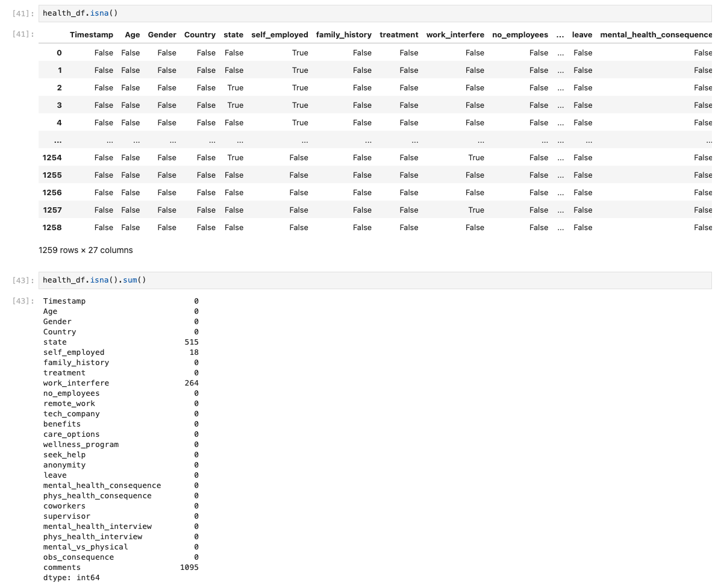Click the comments count value 1095
Screen dimensions: 718x588
189,568
